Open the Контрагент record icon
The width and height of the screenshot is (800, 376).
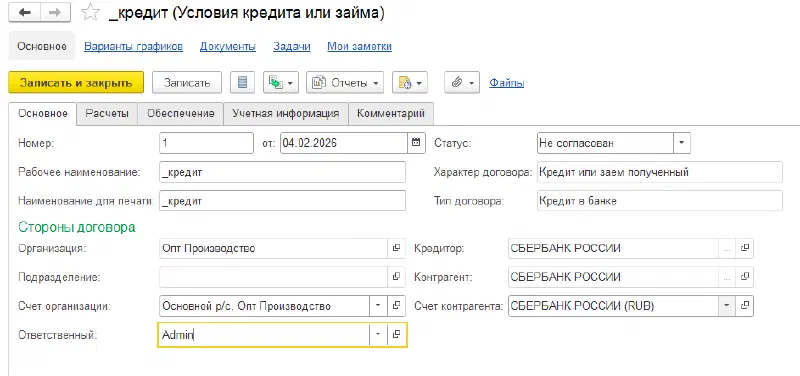point(745,277)
